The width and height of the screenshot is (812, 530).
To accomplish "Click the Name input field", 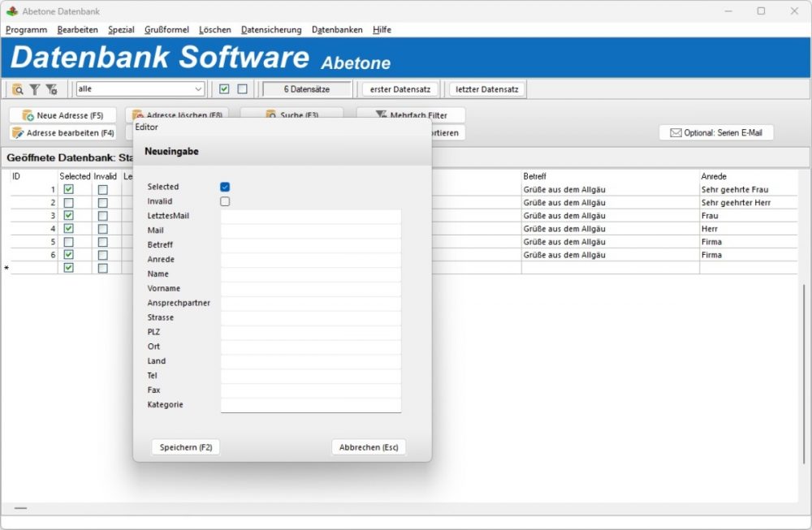I will point(311,274).
